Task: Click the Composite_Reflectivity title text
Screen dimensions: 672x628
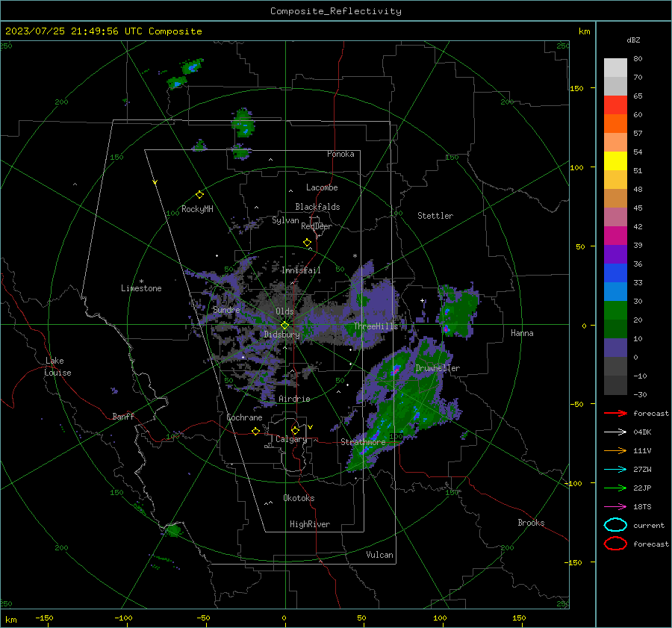Action: (x=336, y=11)
